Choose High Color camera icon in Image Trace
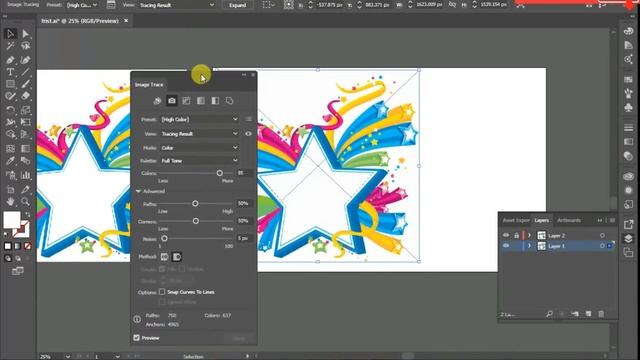This screenshot has height=360, width=640. (x=172, y=101)
